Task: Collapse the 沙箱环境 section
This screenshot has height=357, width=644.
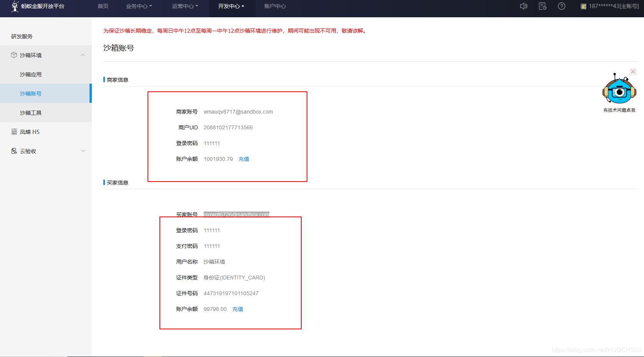Action: (83, 55)
